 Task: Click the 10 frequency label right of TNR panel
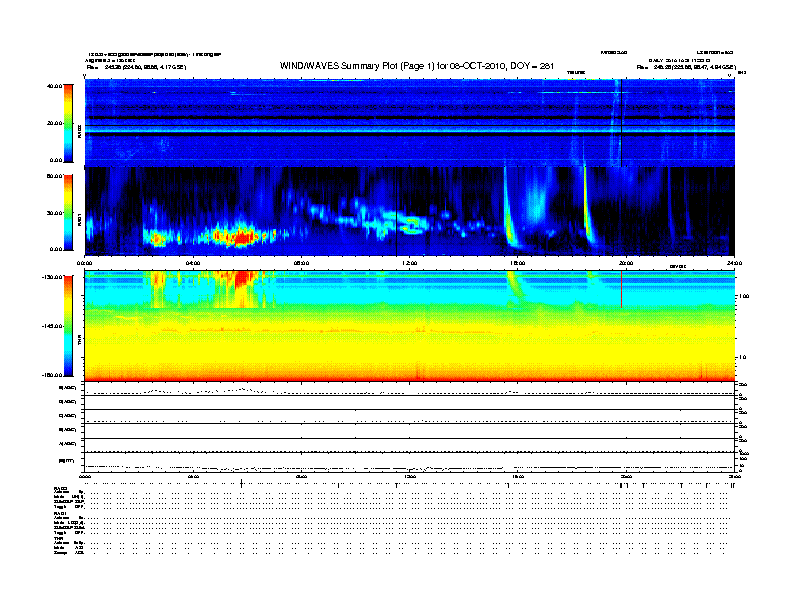pos(742,357)
